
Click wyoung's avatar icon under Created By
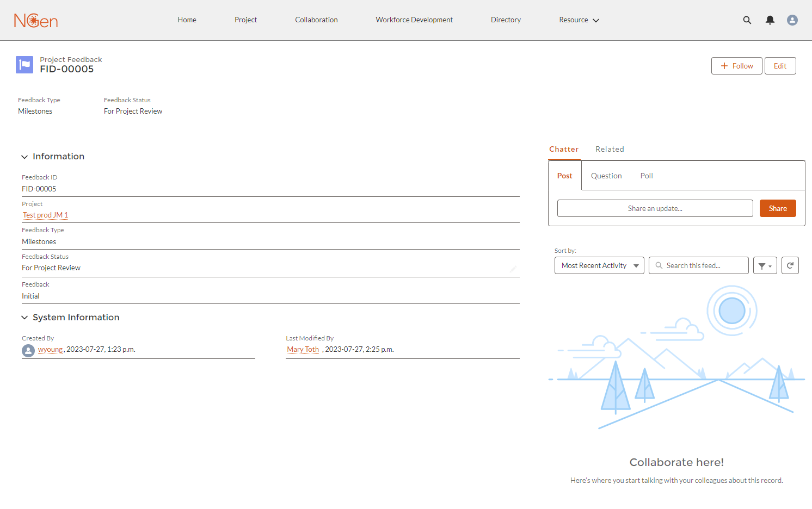[x=28, y=351]
